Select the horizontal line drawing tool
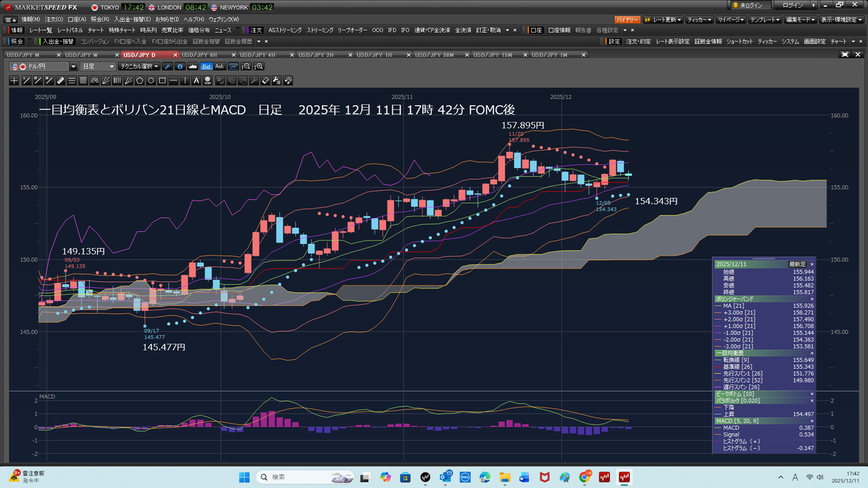The height and width of the screenshot is (488, 868). pos(174,81)
